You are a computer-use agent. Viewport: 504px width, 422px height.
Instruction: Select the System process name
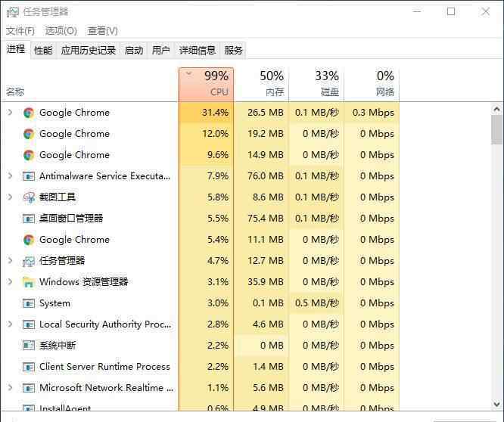click(x=54, y=303)
